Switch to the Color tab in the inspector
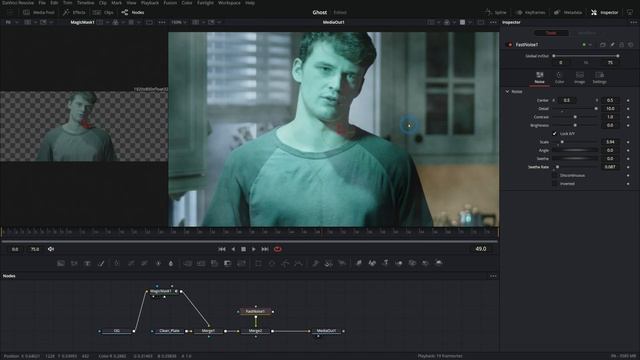 [559, 78]
